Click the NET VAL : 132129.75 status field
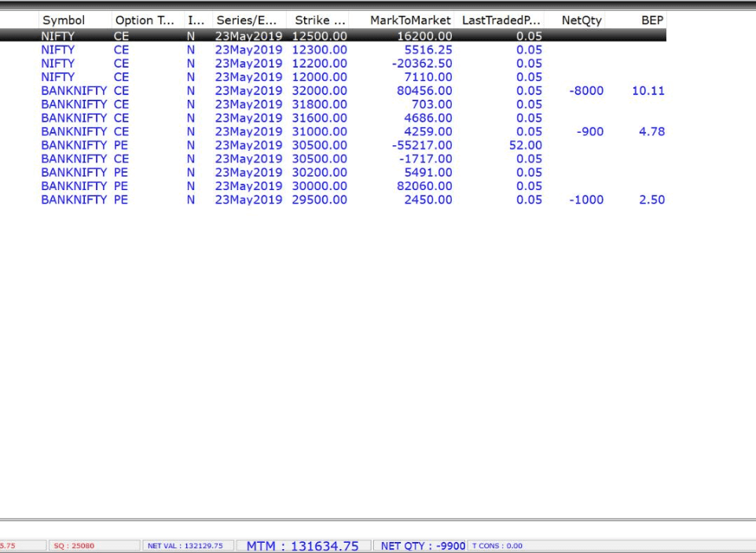 188,546
